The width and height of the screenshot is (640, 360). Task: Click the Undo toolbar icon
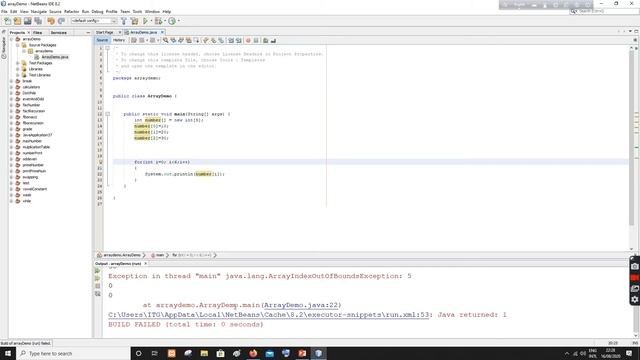click(x=51, y=21)
